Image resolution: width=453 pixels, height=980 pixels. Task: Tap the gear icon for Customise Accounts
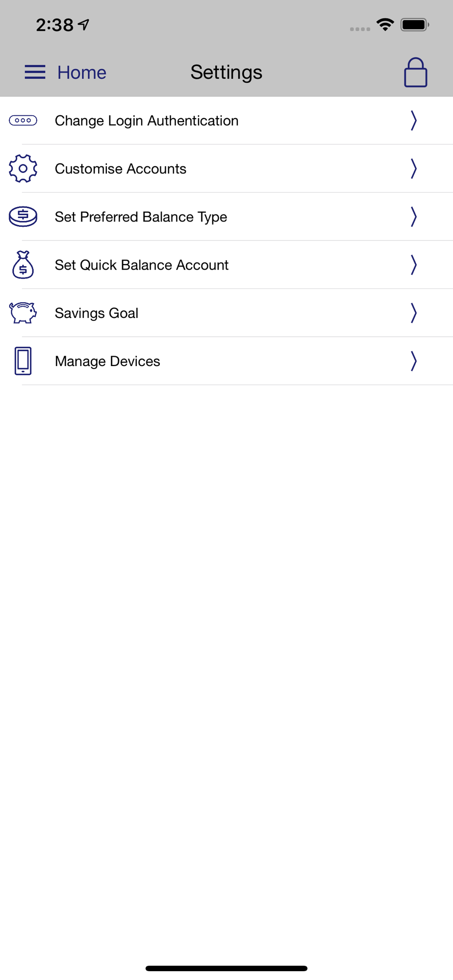tap(23, 169)
